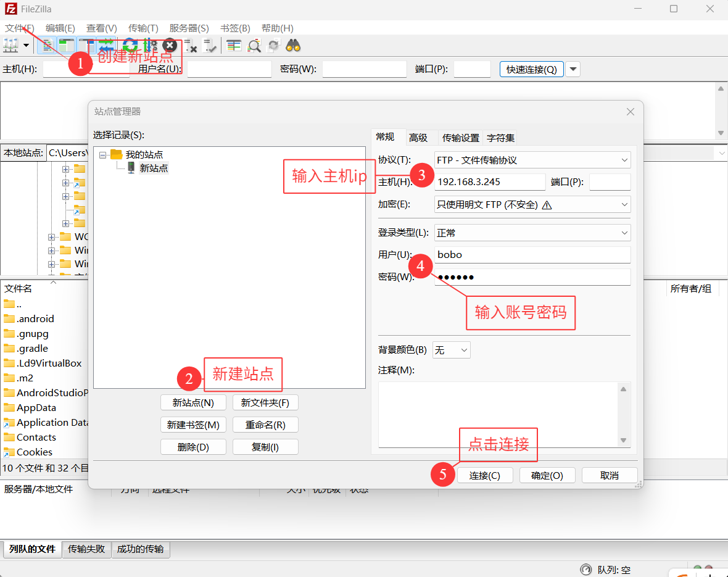Click the cancel current operation icon
Screen dimensions: 728x577
click(x=170, y=46)
